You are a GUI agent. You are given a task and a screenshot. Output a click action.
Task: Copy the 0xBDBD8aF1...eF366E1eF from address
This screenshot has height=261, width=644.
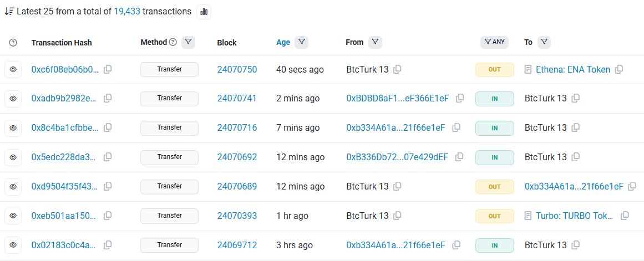pos(460,98)
